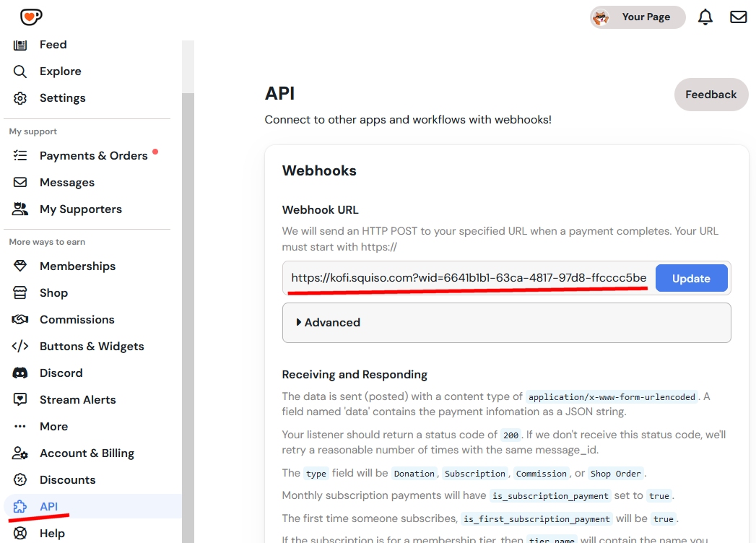Open Settings from the sidebar
The width and height of the screenshot is (756, 543).
pyautogui.click(x=62, y=98)
